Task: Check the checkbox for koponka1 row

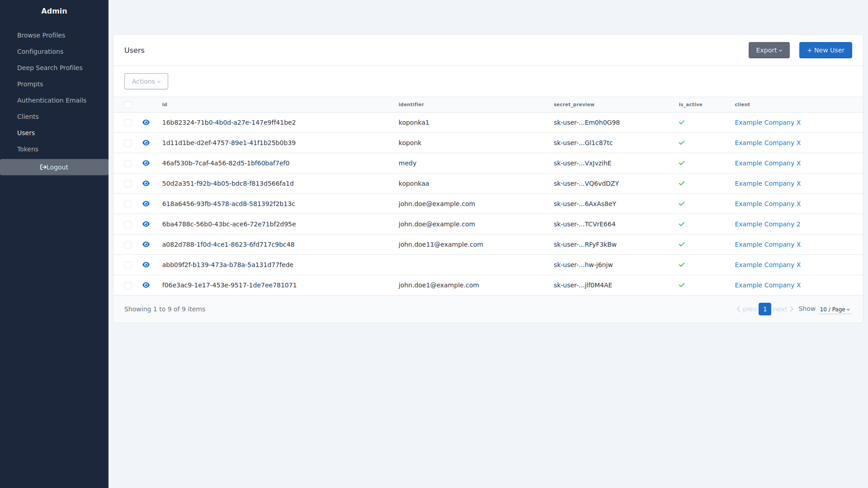Action: point(128,123)
